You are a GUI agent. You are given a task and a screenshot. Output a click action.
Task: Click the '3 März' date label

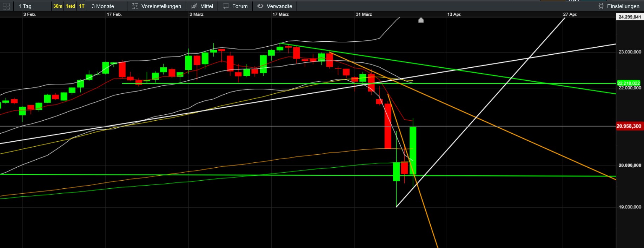click(197, 14)
